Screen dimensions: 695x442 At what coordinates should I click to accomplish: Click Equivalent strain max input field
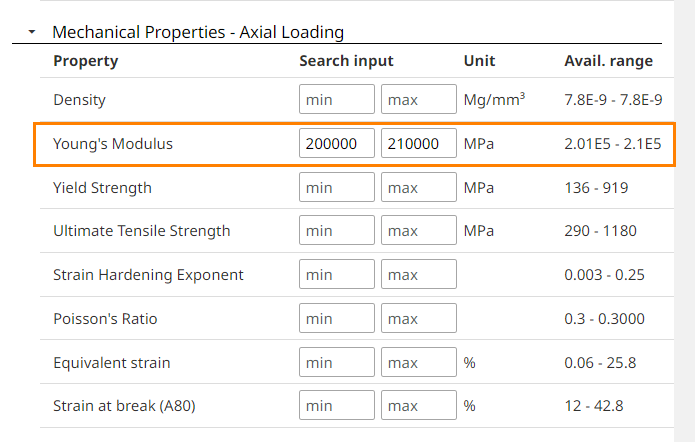(x=419, y=363)
